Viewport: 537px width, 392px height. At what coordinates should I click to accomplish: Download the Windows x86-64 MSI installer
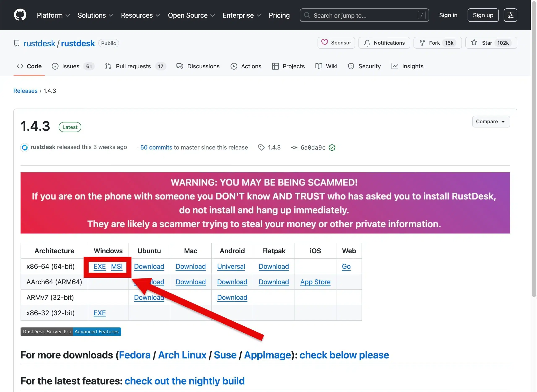tap(117, 267)
